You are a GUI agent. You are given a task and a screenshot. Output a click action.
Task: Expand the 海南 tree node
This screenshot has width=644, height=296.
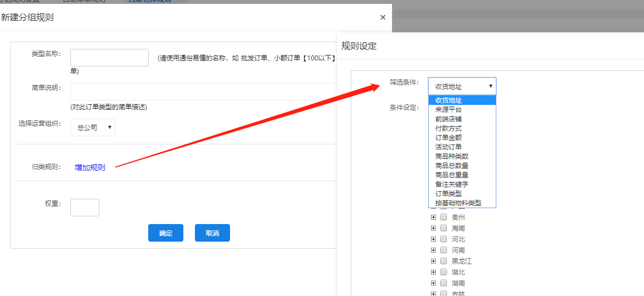tap(433, 228)
